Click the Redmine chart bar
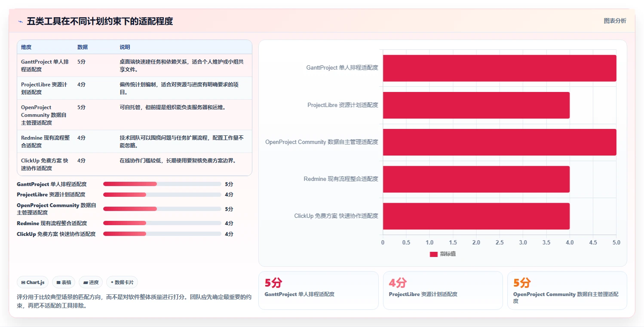The image size is (644, 327). click(x=476, y=179)
